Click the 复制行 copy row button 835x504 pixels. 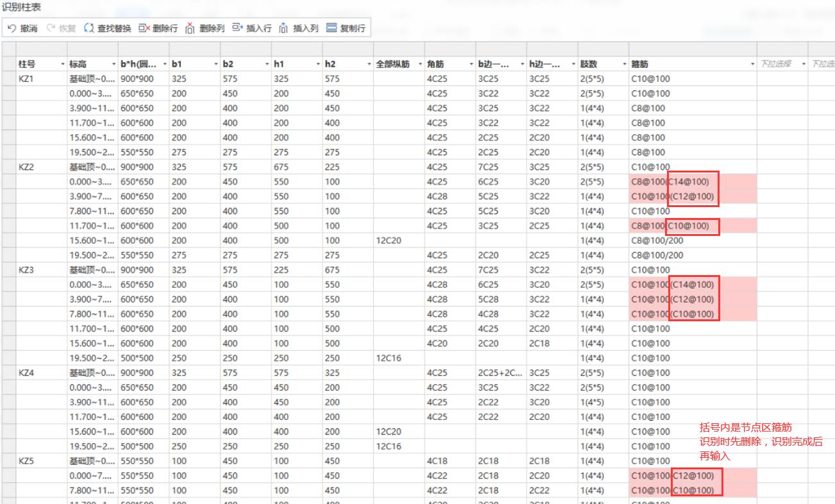tap(346, 28)
